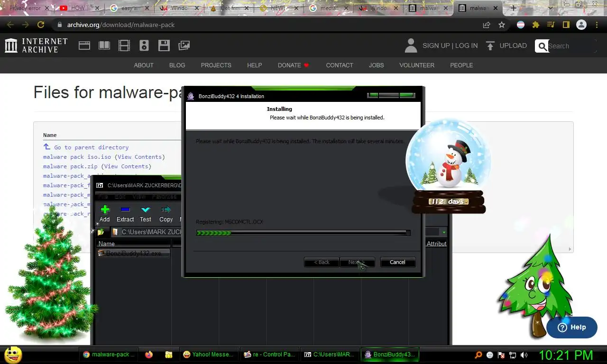Open Chrome profile avatar

coord(581,25)
